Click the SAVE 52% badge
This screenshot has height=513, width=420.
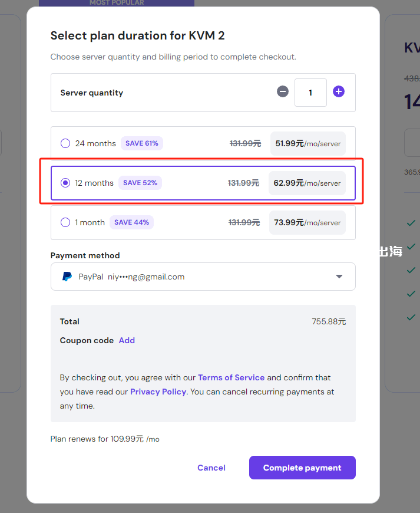[140, 183]
